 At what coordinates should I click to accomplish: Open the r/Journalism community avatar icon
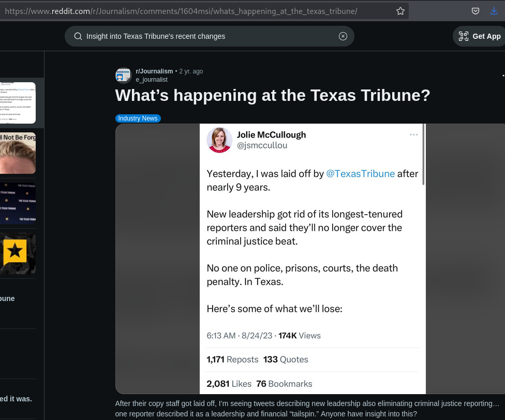point(123,76)
